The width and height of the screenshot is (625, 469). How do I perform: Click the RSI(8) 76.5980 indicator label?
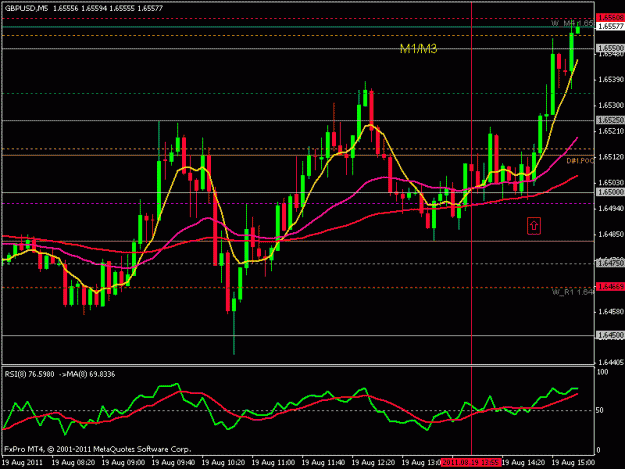29,374
